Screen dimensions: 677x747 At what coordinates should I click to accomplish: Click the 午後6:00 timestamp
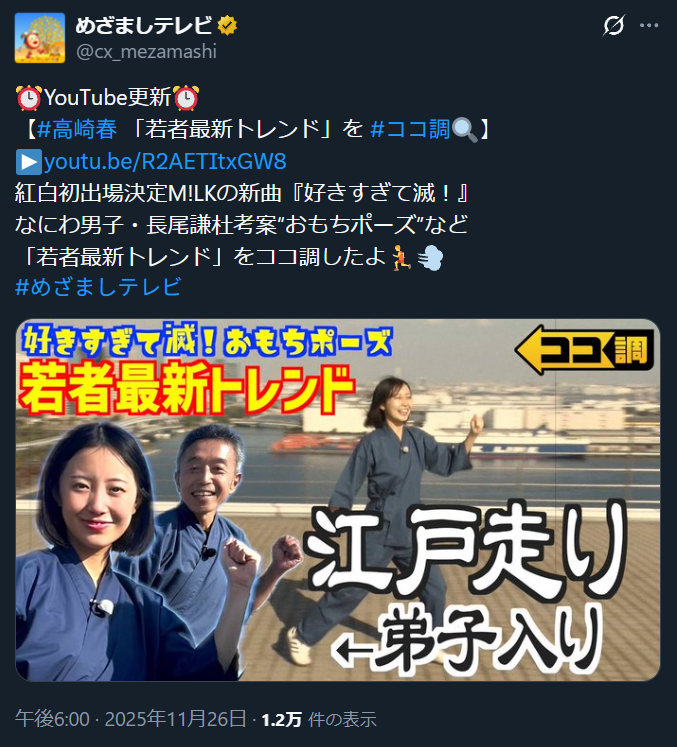point(52,719)
